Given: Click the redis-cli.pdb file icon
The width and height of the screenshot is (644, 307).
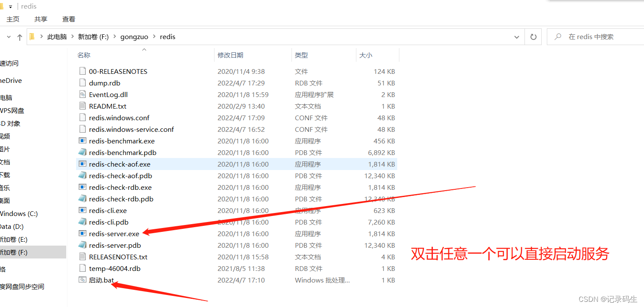Looking at the screenshot, I should [x=83, y=222].
